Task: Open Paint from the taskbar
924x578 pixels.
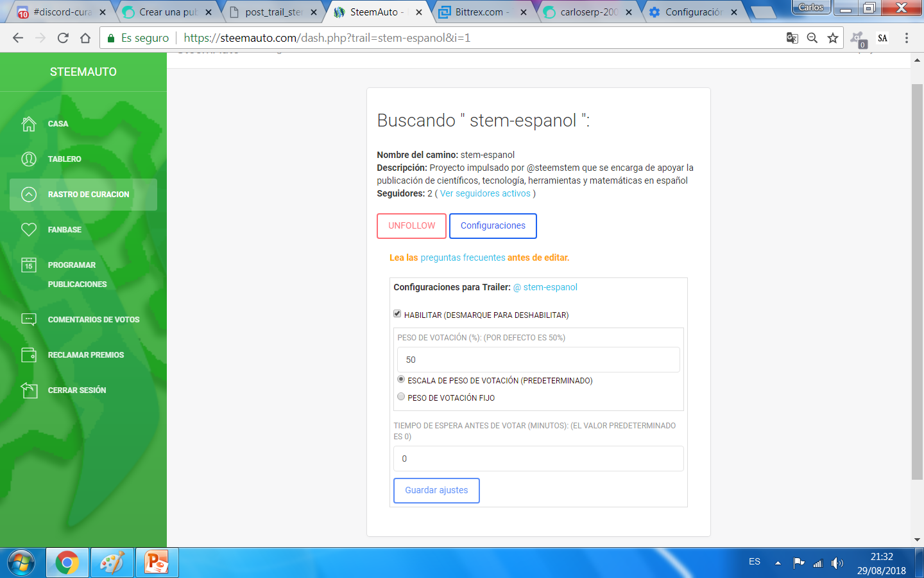Action: (112, 563)
